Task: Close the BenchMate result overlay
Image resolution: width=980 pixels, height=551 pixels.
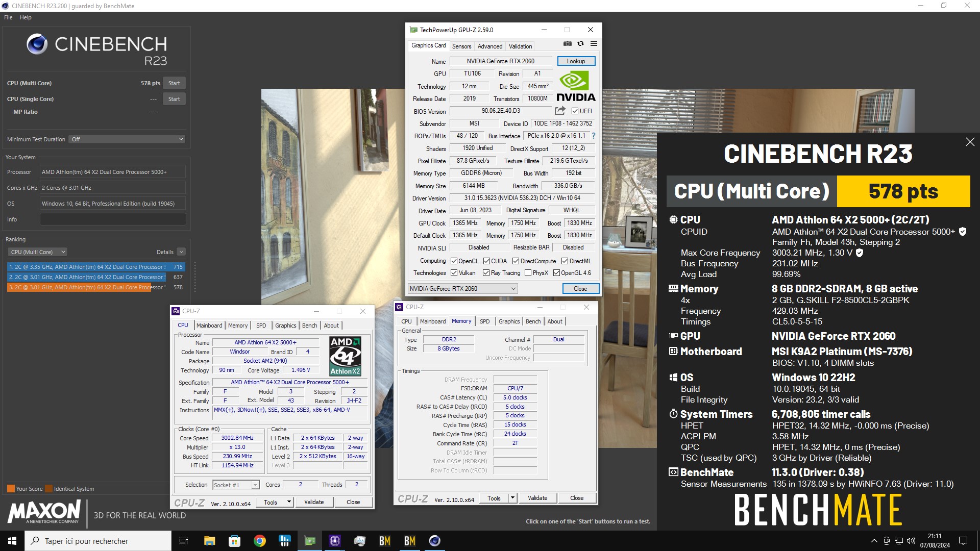Action: pos(970,142)
